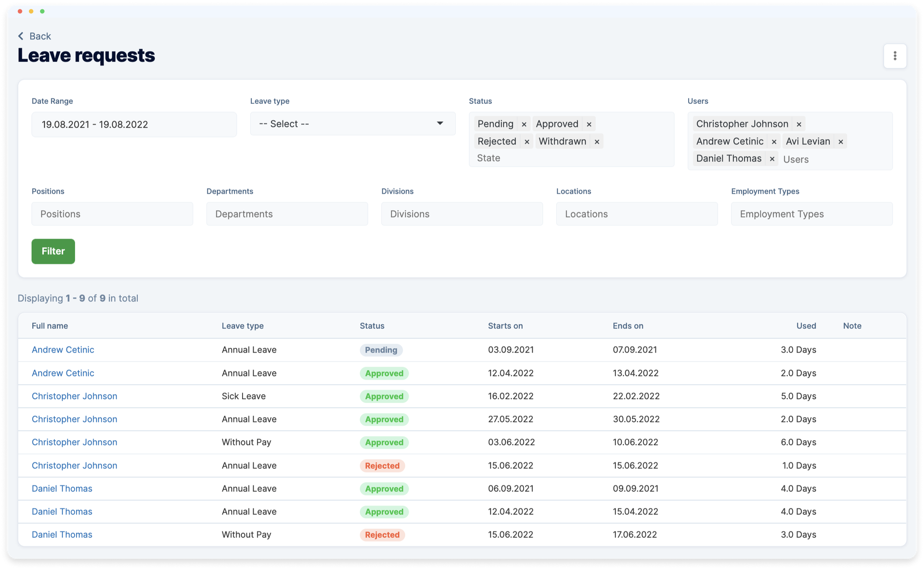Remove the Approved status tag

[x=589, y=124]
